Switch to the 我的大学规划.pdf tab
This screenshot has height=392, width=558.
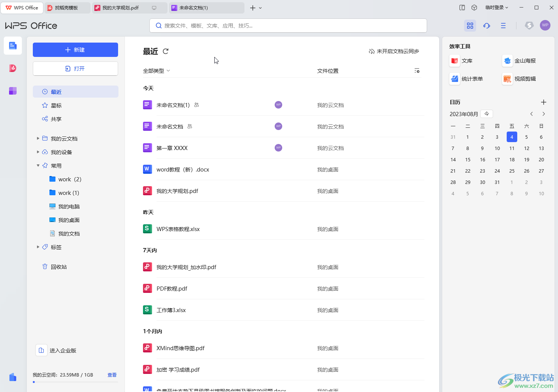coord(129,8)
